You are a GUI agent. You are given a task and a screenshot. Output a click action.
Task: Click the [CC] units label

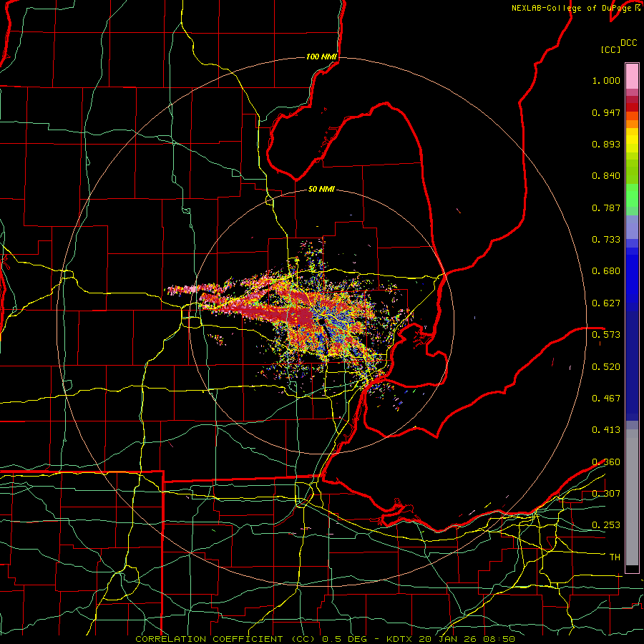coord(610,49)
